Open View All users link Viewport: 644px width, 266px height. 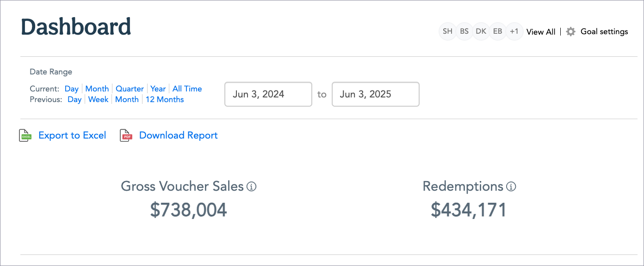click(x=541, y=32)
